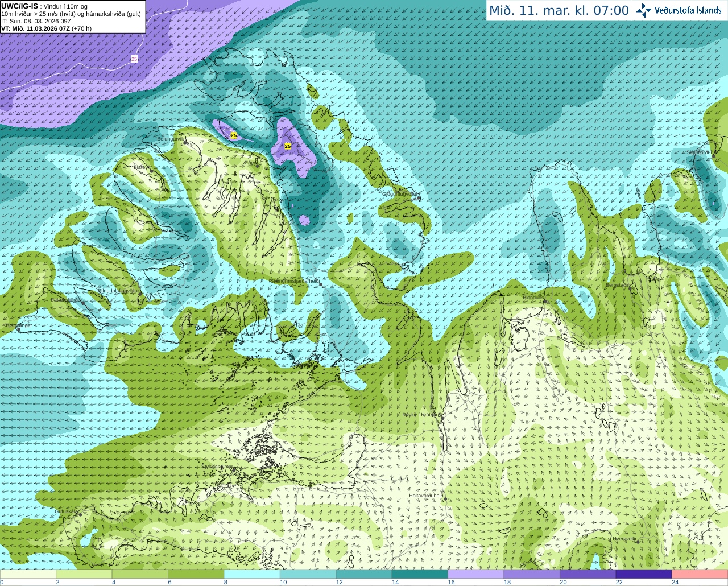Click the Hveravellir station dot
The height and width of the screenshot is (586, 728).
coord(638,542)
